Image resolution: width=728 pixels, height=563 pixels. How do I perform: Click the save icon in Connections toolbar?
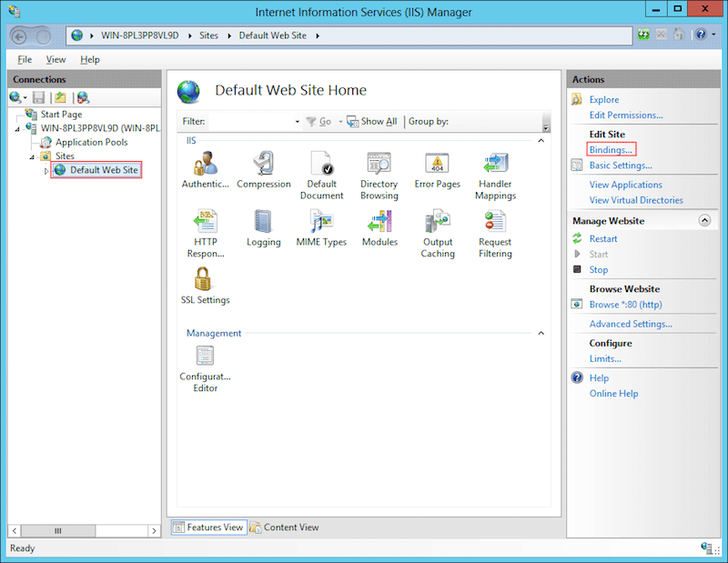(38, 97)
